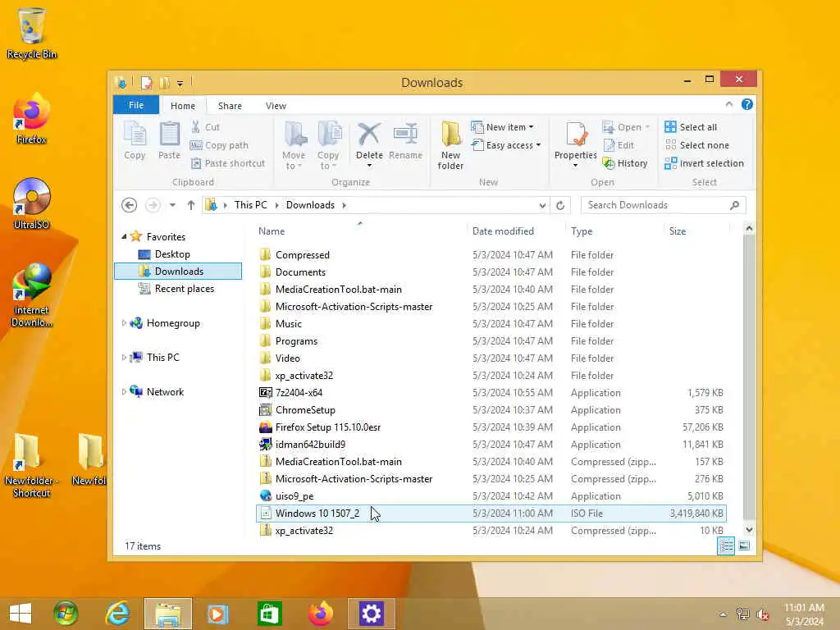Viewport: 840px width, 630px height.
Task: Switch to Details view layout icon
Action: (x=727, y=546)
